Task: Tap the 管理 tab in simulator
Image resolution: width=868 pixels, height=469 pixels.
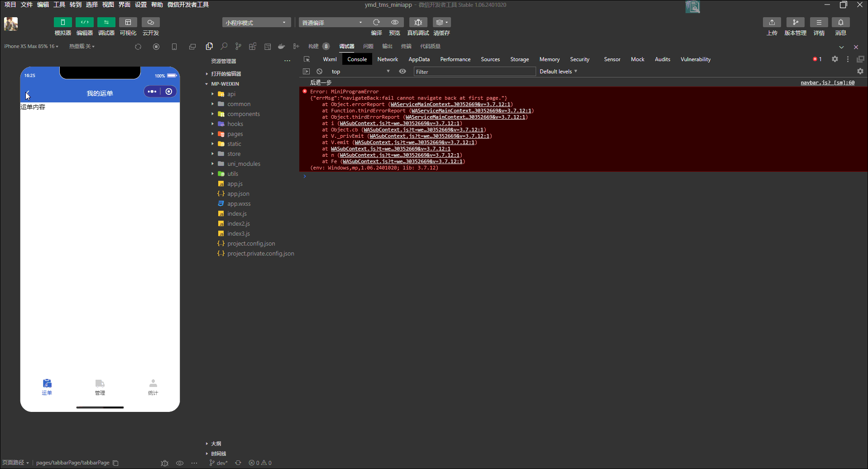Action: (x=100, y=387)
